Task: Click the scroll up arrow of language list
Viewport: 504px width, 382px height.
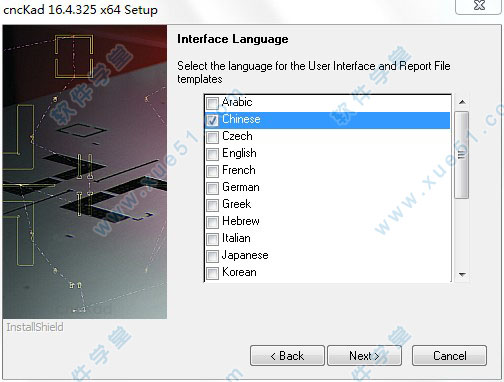Action: click(462, 102)
